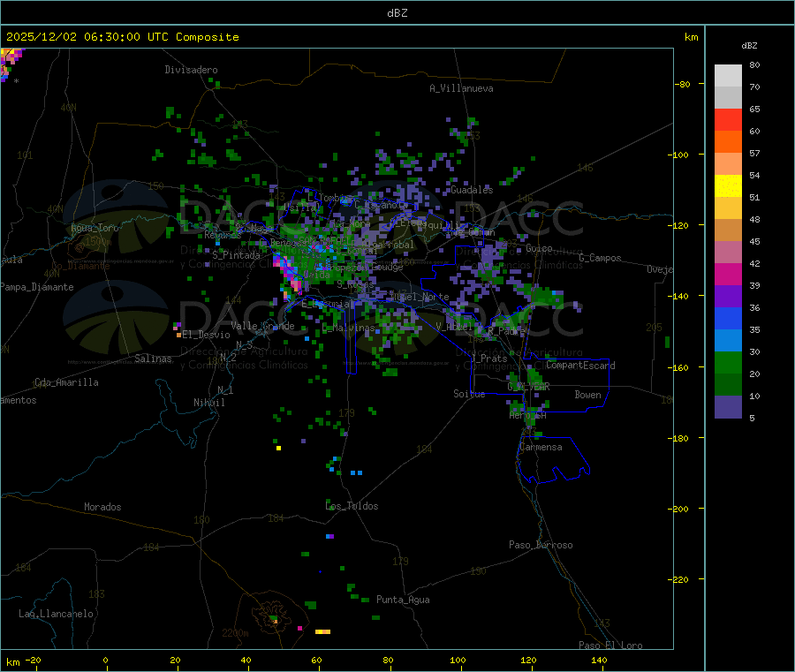
Task: Click the '-20' tick on the bottom axis
Action: (x=34, y=660)
